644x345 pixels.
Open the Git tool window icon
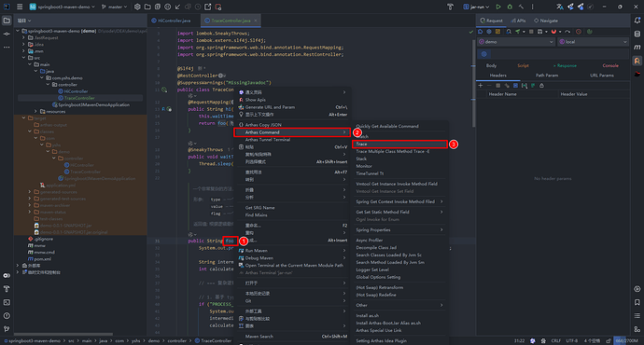click(x=7, y=329)
